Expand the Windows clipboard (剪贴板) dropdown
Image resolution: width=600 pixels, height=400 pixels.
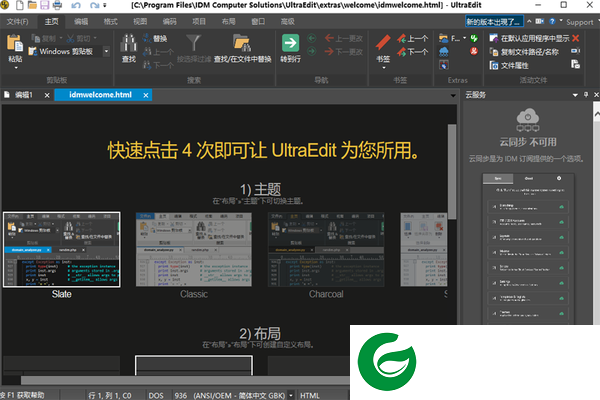pos(106,51)
